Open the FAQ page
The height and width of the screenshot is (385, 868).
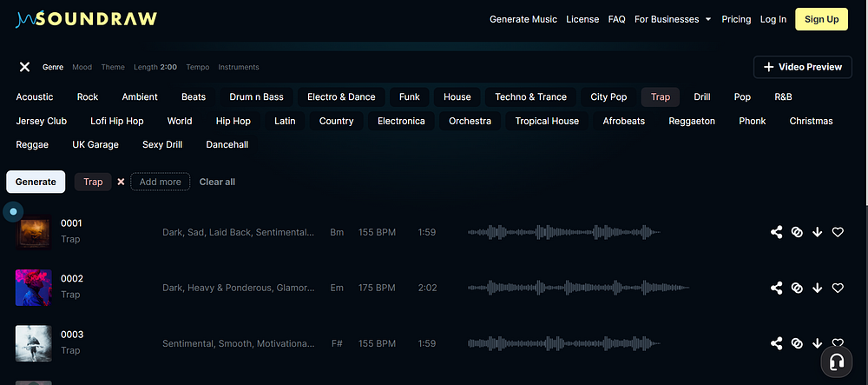[x=616, y=19]
